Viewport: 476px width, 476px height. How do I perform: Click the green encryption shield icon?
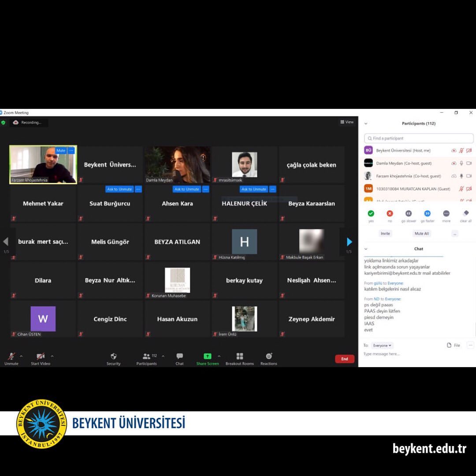point(4,123)
